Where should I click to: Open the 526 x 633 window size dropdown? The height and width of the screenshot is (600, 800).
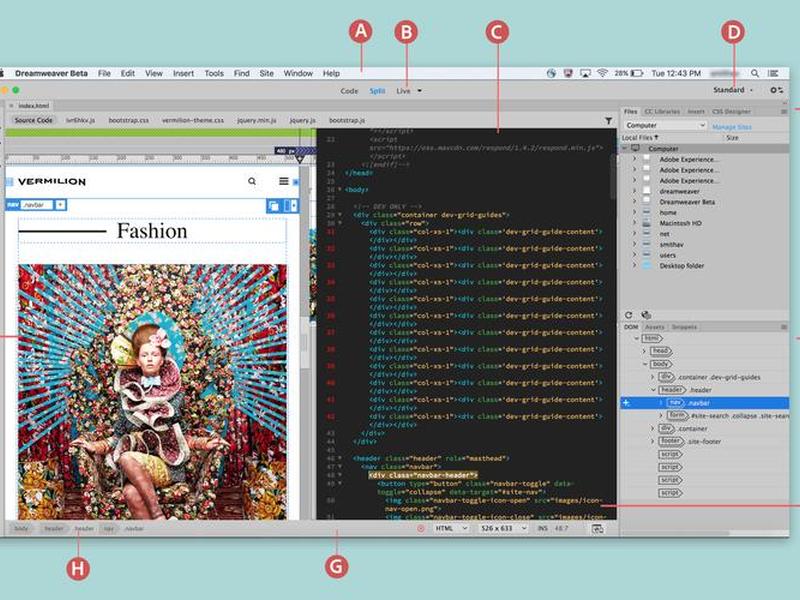coord(503,529)
